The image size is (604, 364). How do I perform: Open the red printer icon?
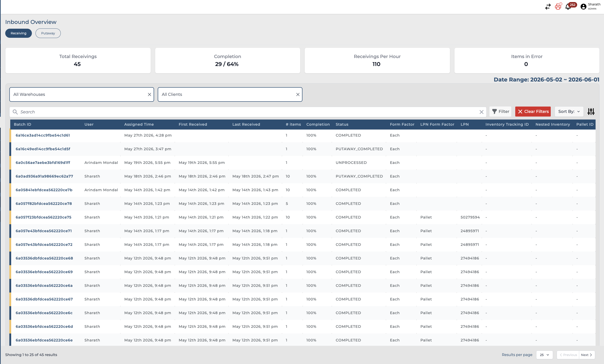(x=558, y=6)
